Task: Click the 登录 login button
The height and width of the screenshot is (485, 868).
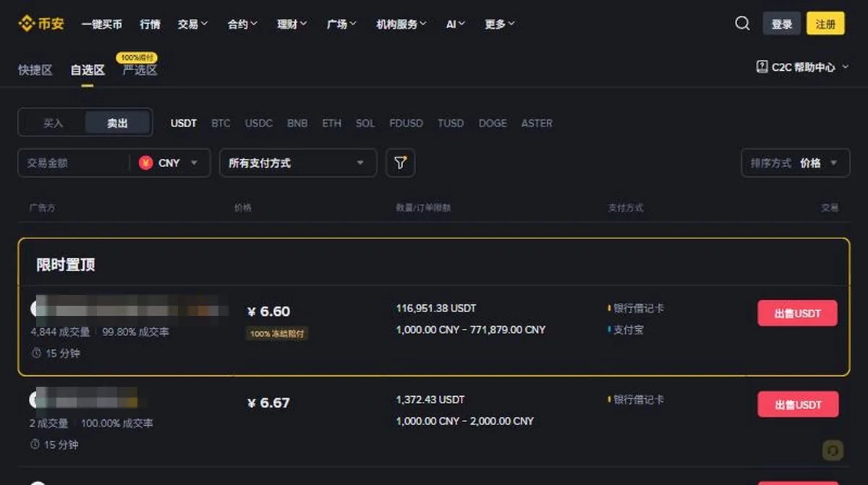Action: [782, 24]
